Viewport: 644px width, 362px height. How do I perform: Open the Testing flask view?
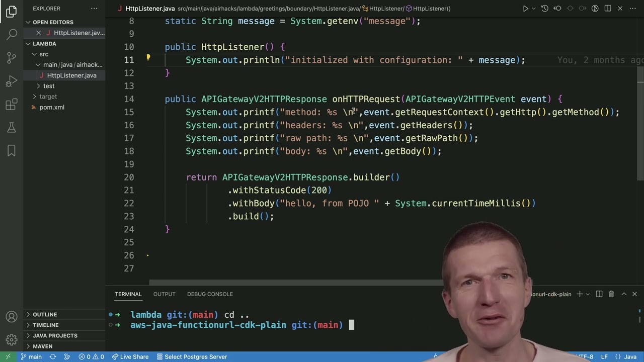12,127
